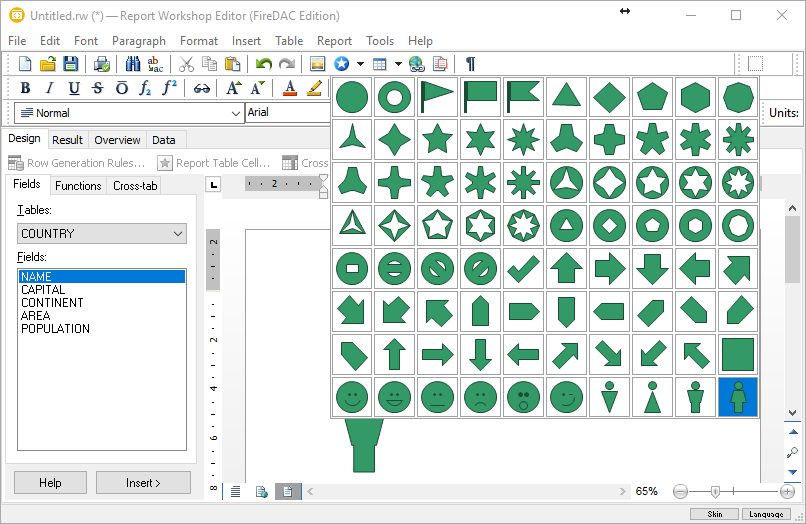806x524 pixels.
Task: Click the Print preview icon
Action: pos(102,64)
